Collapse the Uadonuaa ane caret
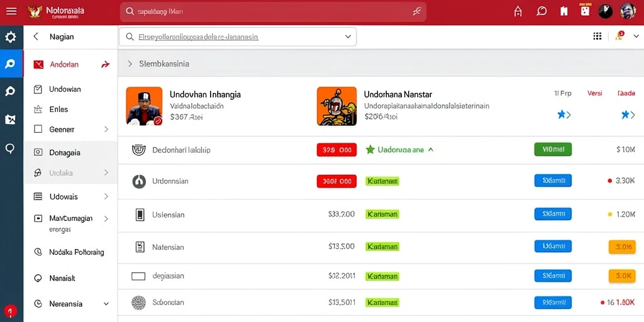The width and height of the screenshot is (644, 322). (x=430, y=150)
